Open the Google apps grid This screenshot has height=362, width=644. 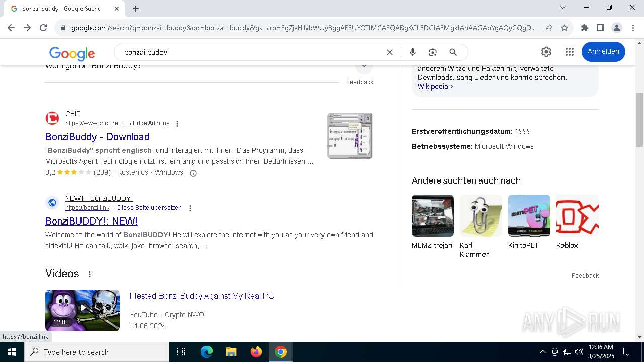click(x=570, y=52)
